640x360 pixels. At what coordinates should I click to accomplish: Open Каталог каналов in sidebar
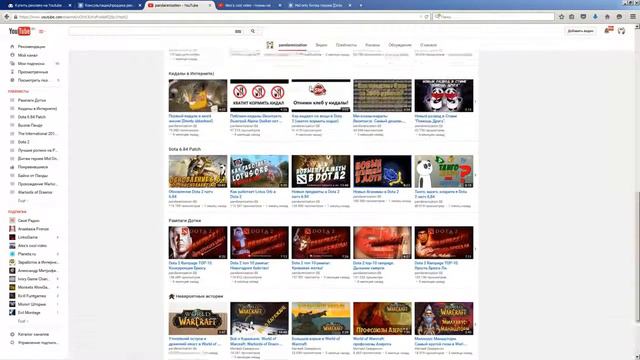(x=33, y=334)
